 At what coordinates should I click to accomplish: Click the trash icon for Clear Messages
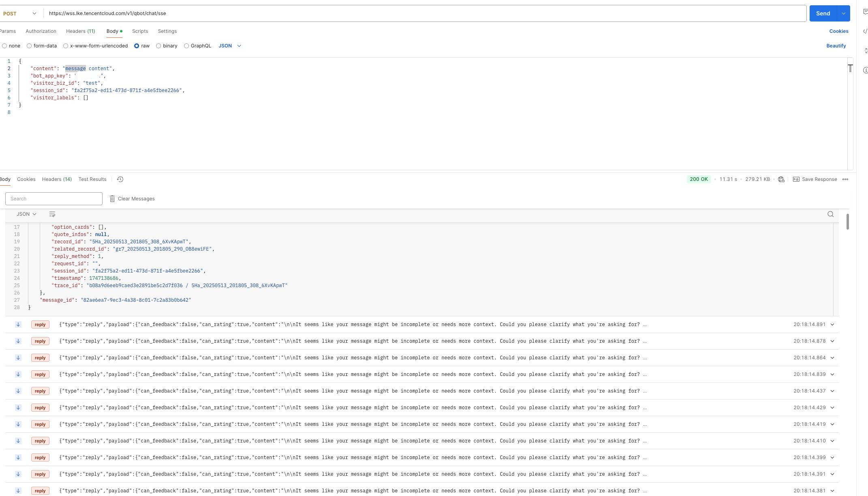pyautogui.click(x=112, y=199)
